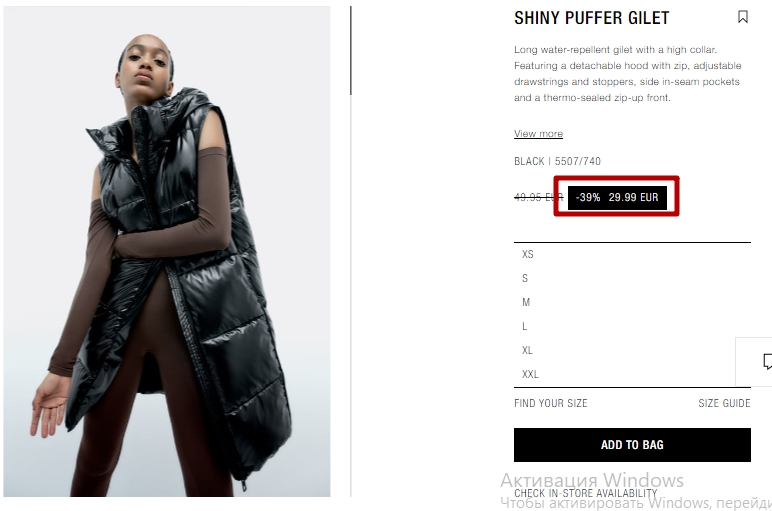772x511 pixels.
Task: Add the gilet to bag
Action: 632,445
